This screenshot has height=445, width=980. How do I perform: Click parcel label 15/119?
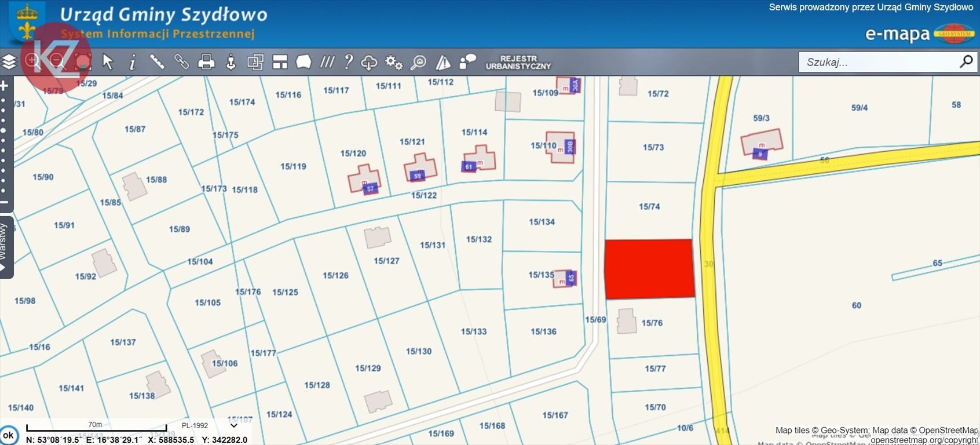293,166
